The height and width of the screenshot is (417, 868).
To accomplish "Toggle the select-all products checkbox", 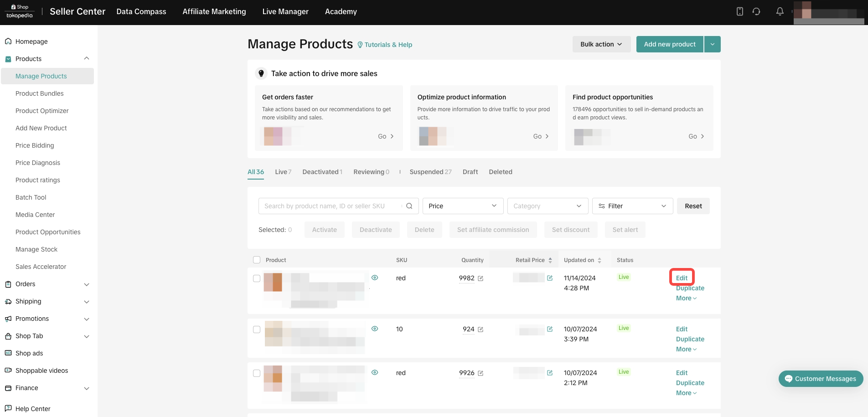I will (x=257, y=260).
